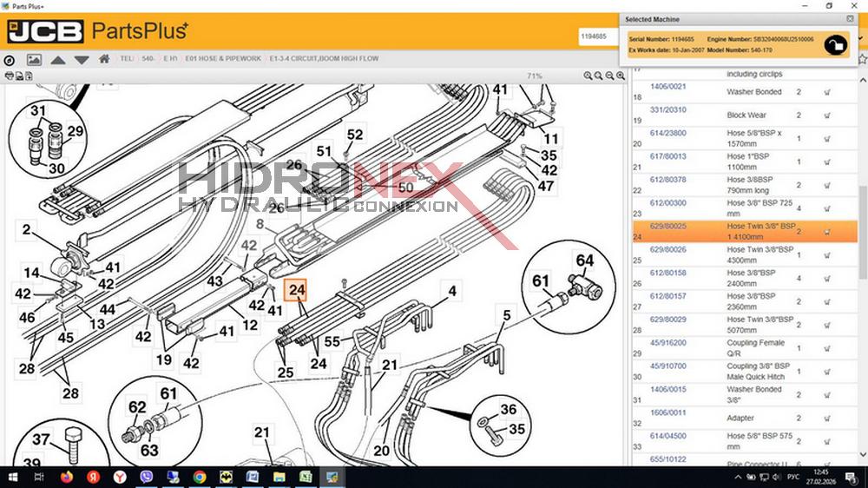
Task: Click the last zoom magnifier icon
Action: point(621,76)
